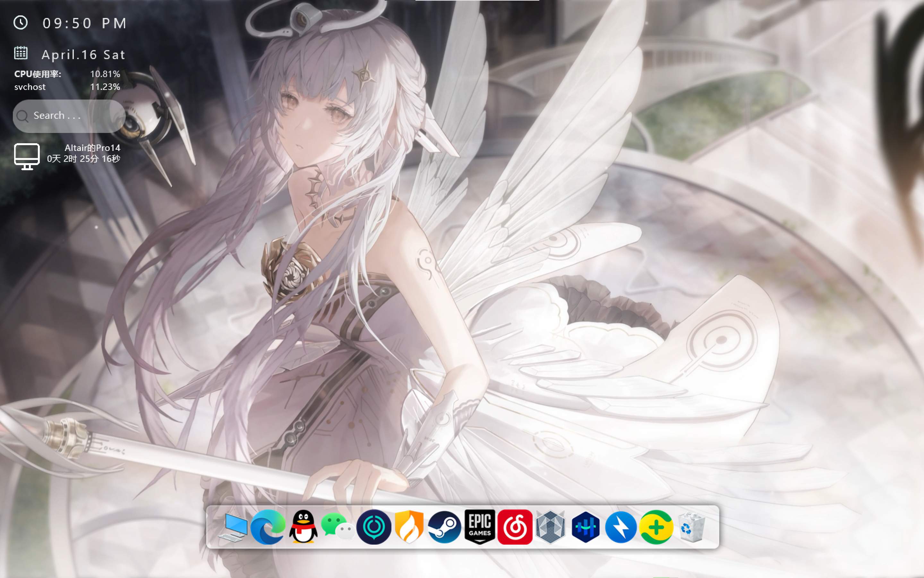Open NetEase Cloud Music red icon
924x578 pixels.
click(x=515, y=527)
